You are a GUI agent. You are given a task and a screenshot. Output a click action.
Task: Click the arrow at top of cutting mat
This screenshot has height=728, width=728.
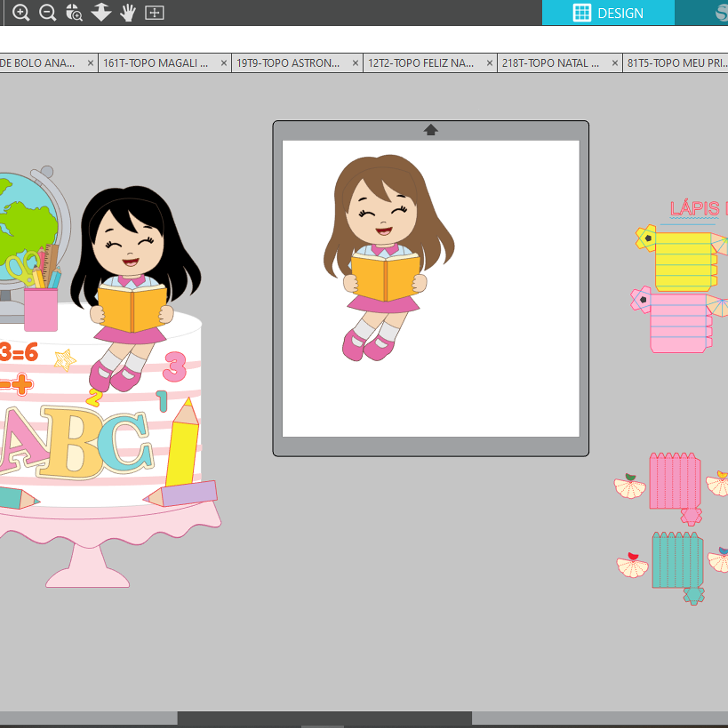pos(430,130)
